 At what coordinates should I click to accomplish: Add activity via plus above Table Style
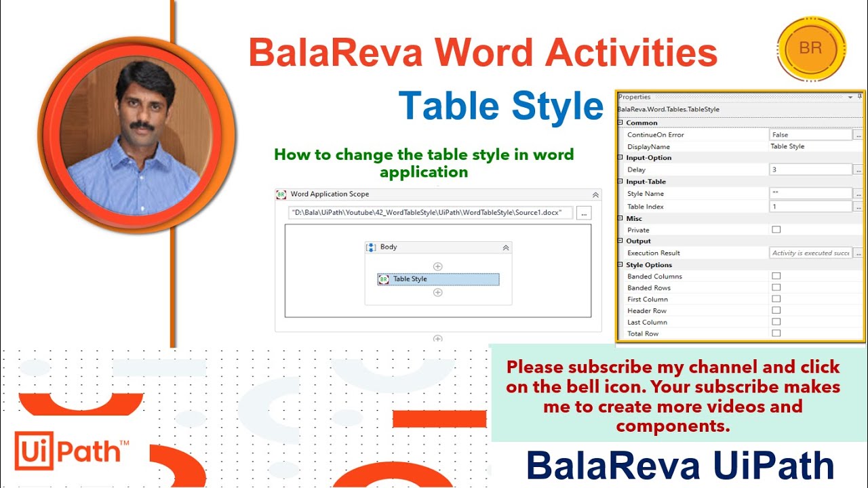coord(438,266)
